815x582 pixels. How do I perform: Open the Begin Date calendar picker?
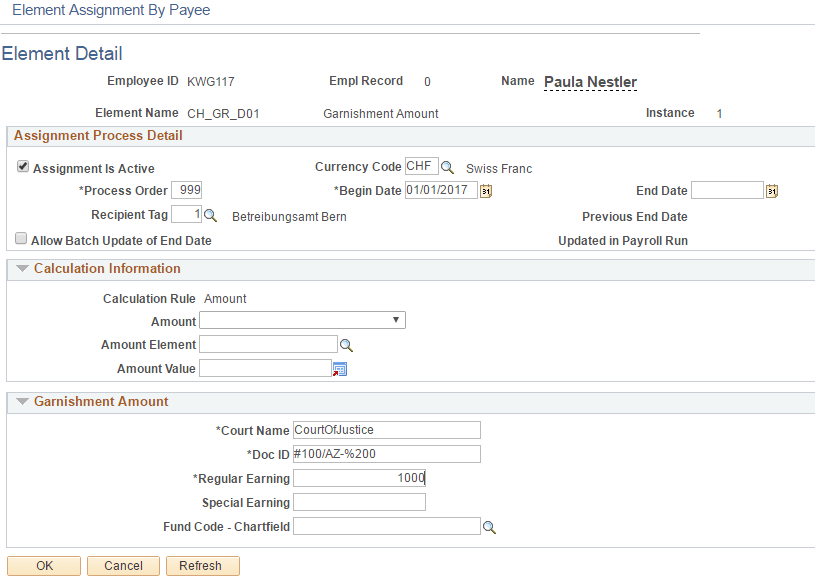[x=486, y=190]
